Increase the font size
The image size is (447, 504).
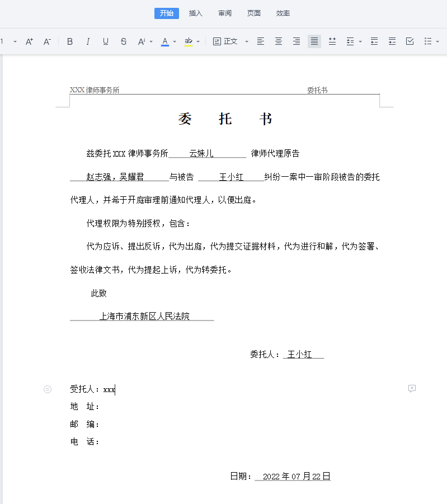point(30,41)
